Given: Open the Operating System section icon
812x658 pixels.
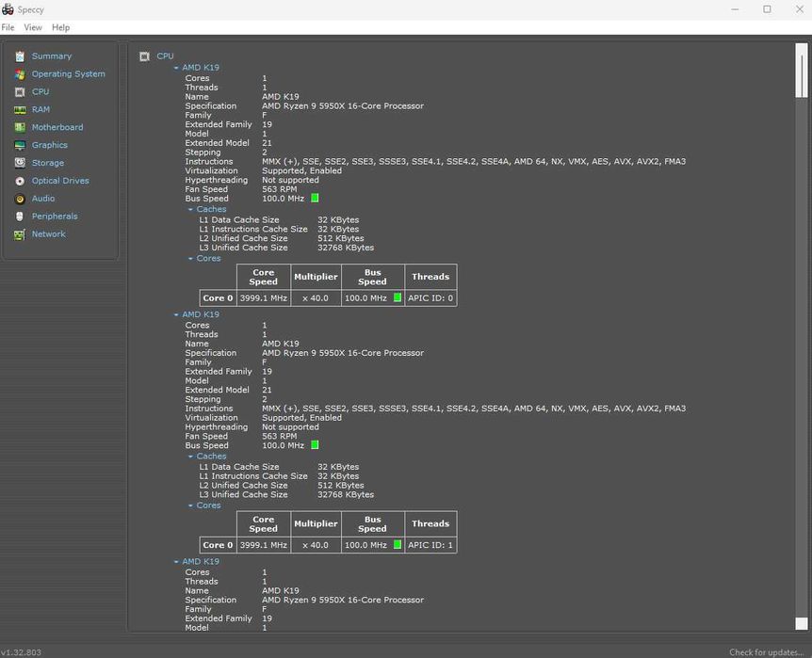Looking at the screenshot, I should click(x=20, y=74).
